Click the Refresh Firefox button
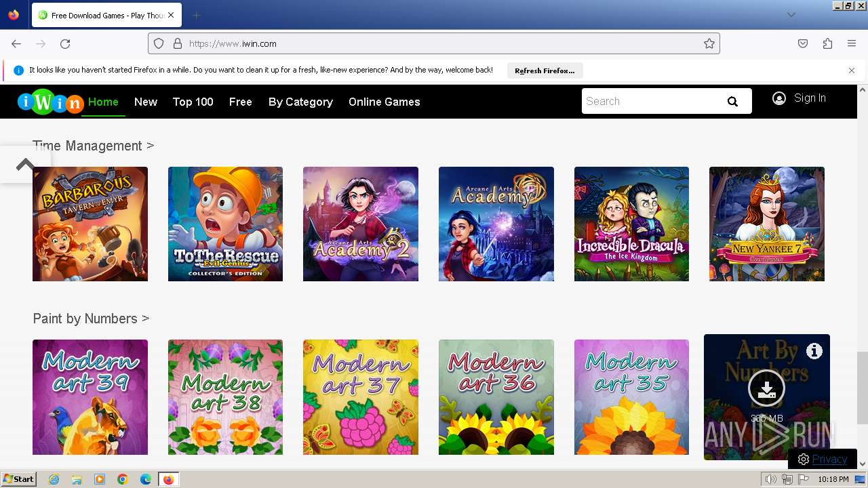This screenshot has width=868, height=488. pyautogui.click(x=545, y=70)
